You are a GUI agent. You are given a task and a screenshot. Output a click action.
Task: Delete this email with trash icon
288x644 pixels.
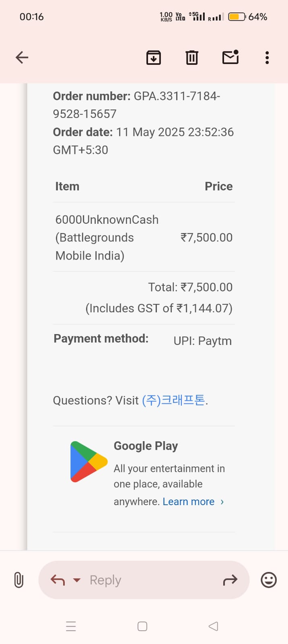(192, 58)
